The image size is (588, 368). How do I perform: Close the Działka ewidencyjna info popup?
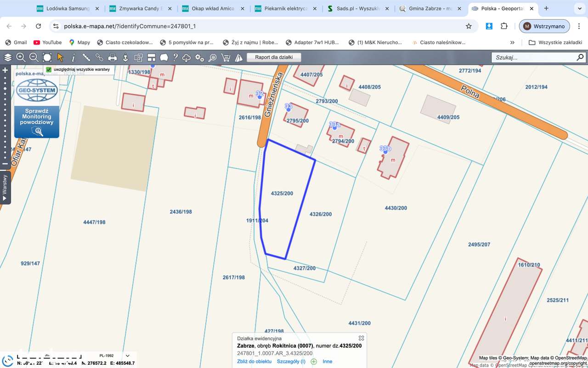click(x=362, y=338)
